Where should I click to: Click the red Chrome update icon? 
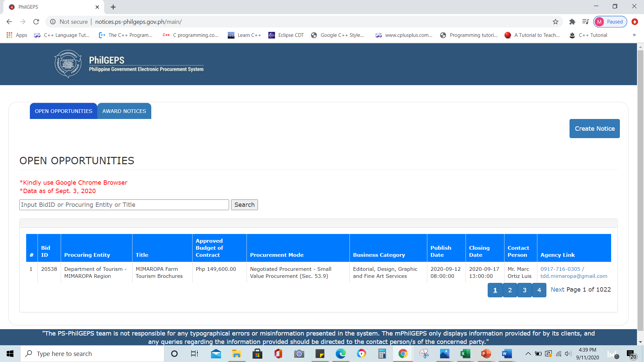coord(635,22)
